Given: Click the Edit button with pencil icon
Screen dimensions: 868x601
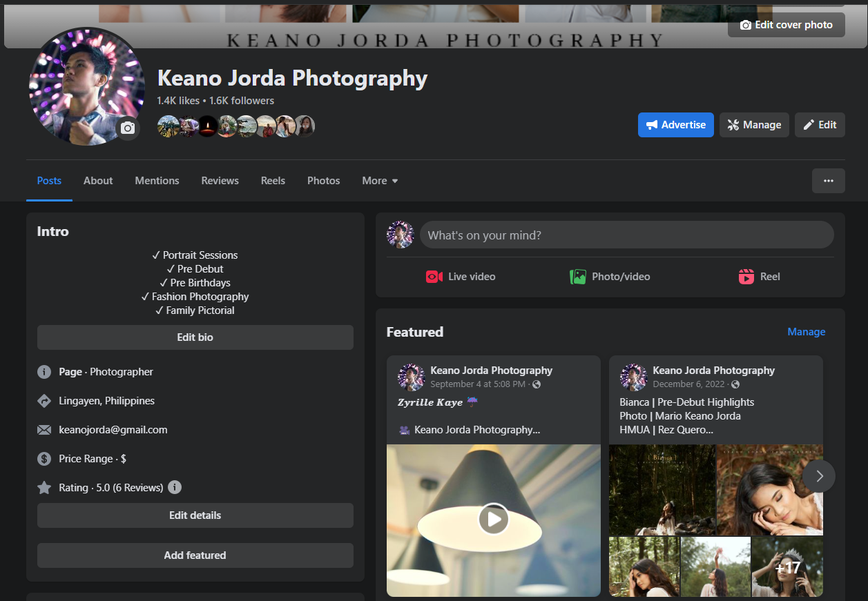Looking at the screenshot, I should (x=820, y=125).
